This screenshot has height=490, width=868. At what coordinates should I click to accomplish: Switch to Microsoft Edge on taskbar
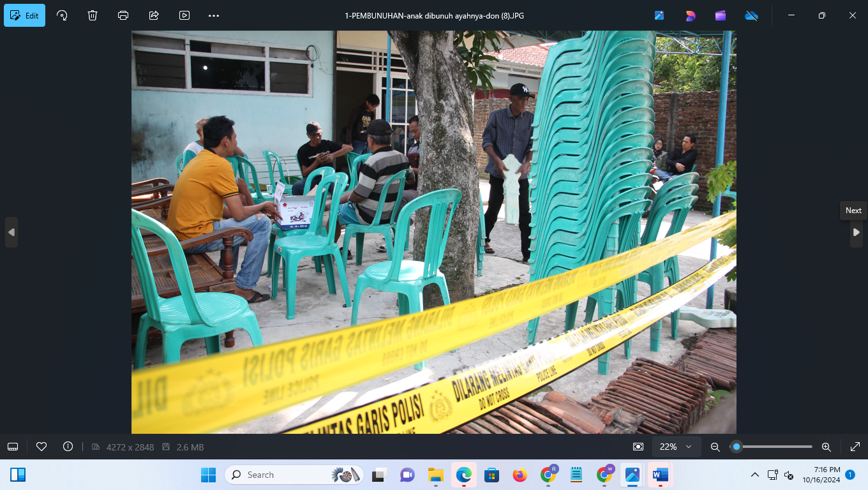[463, 475]
